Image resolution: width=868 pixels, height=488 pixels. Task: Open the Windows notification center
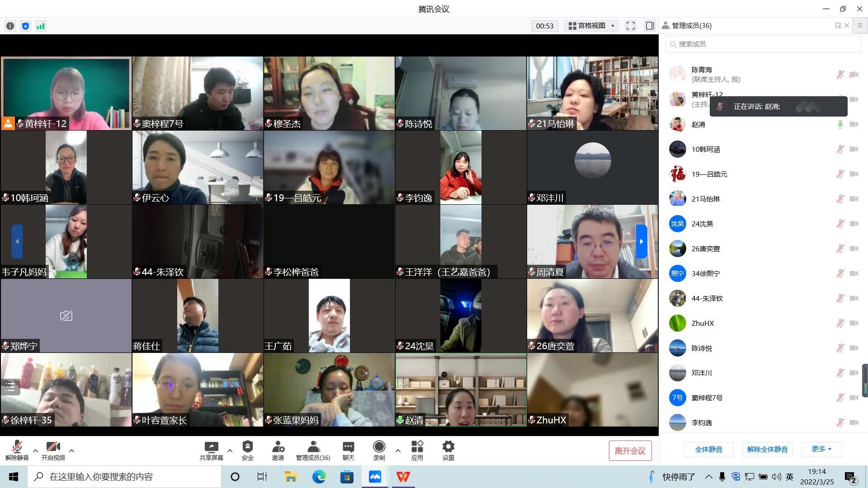point(851,477)
